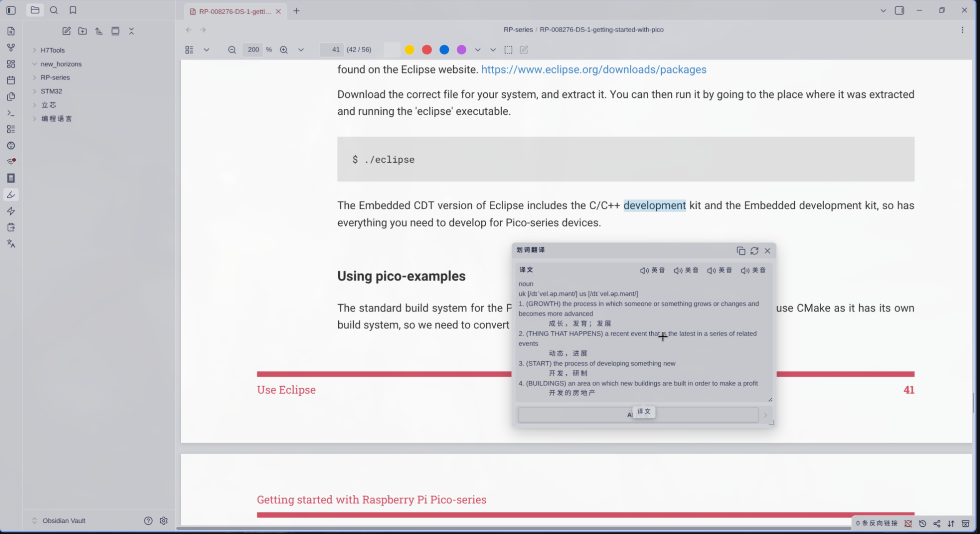The height and width of the screenshot is (534, 980).
Task: Open the zoom options dropdown
Action: [x=301, y=50]
